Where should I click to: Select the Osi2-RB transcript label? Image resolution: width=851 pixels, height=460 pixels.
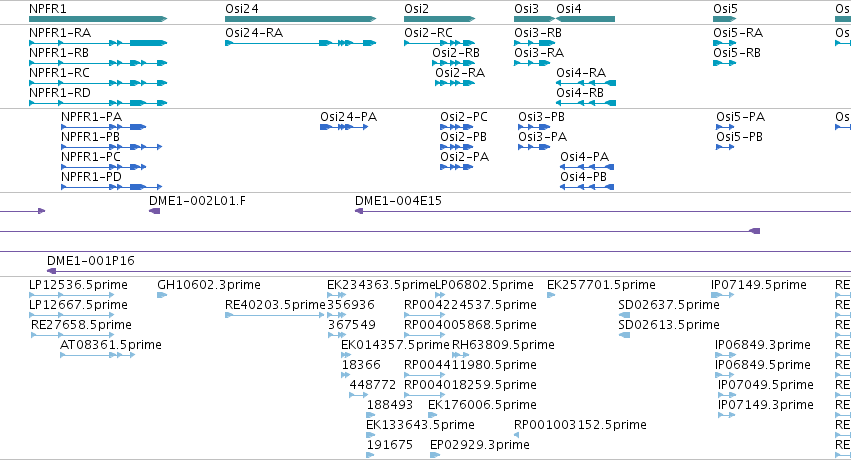click(456, 53)
